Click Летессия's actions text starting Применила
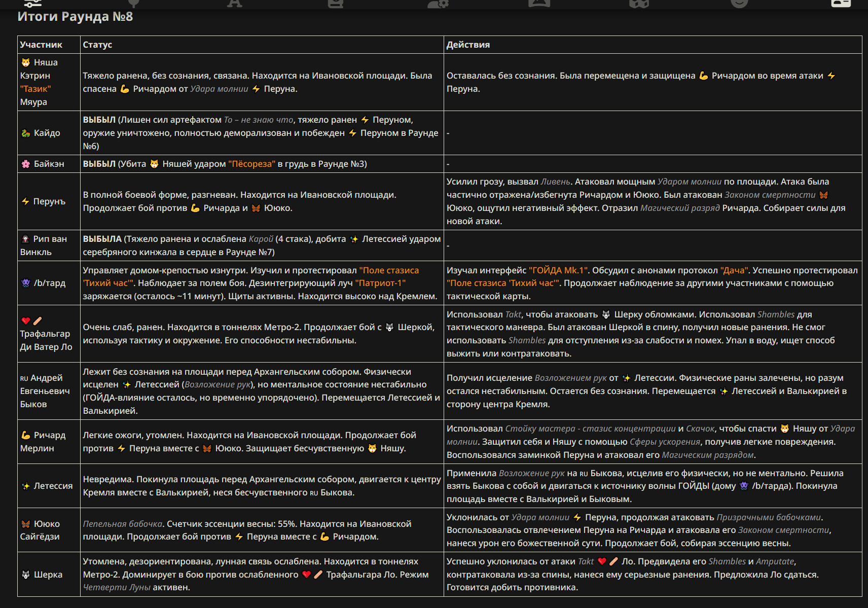 coord(645,486)
